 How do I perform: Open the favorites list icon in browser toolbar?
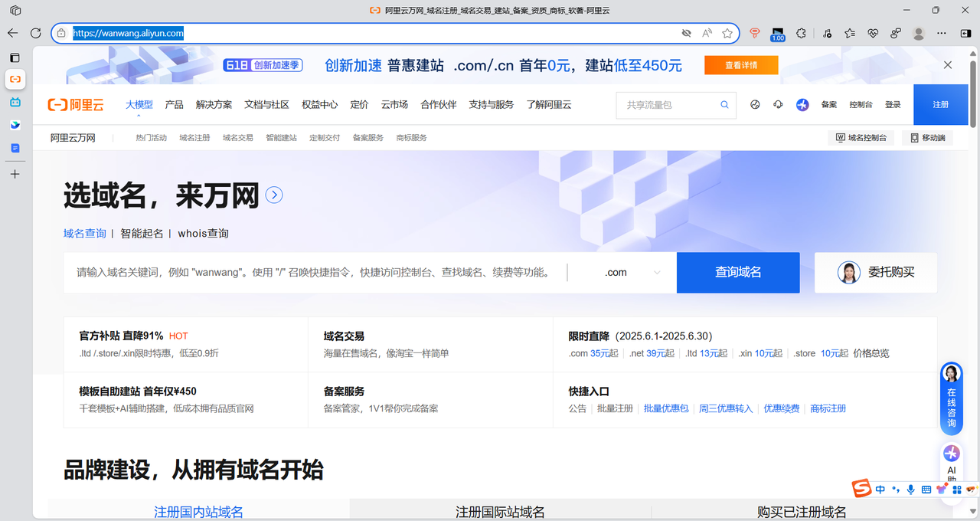850,33
